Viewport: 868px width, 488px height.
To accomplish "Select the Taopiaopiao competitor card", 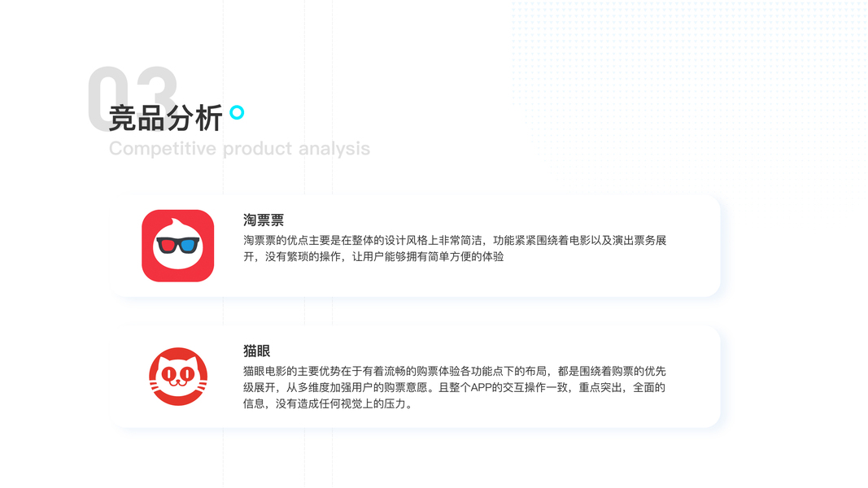I will tap(417, 246).
